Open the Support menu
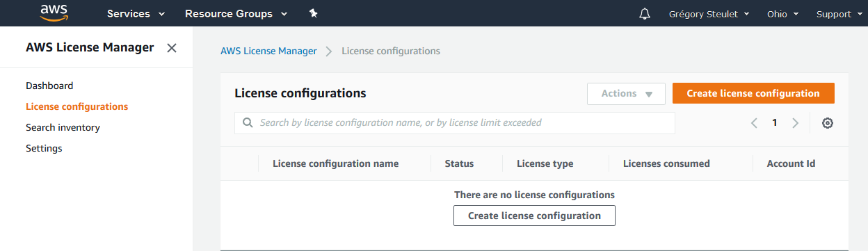Image resolution: width=868 pixels, height=251 pixels. click(839, 14)
